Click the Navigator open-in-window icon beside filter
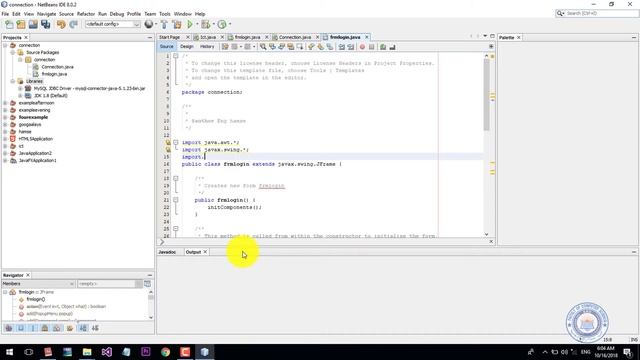Viewport: 640px width, 360px height. click(x=147, y=284)
